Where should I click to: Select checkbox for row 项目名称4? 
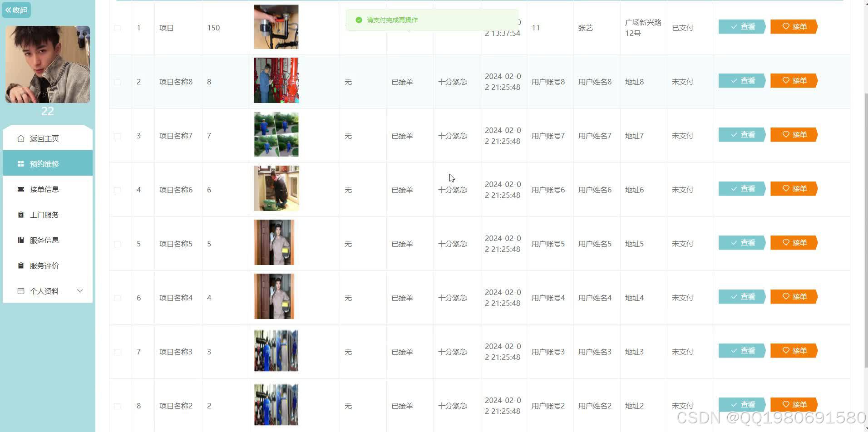(x=117, y=298)
